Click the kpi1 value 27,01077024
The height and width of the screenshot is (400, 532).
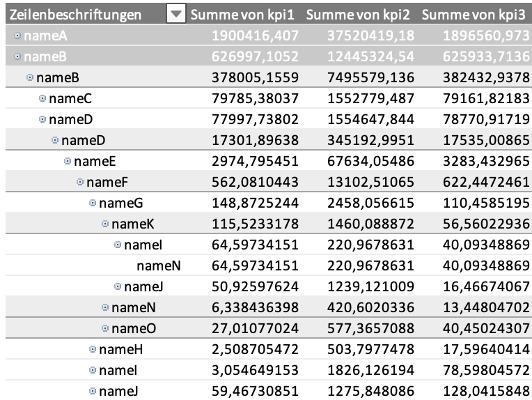click(255, 328)
